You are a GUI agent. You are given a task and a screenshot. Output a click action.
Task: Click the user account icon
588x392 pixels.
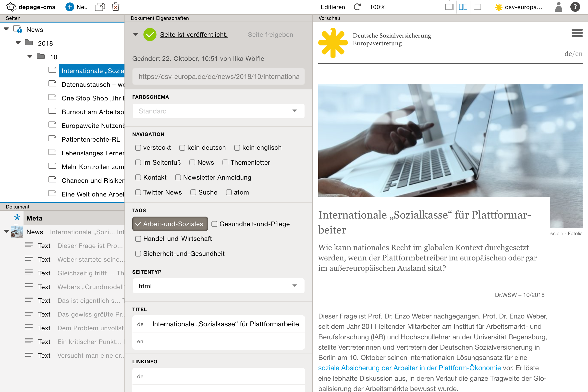pos(559,7)
